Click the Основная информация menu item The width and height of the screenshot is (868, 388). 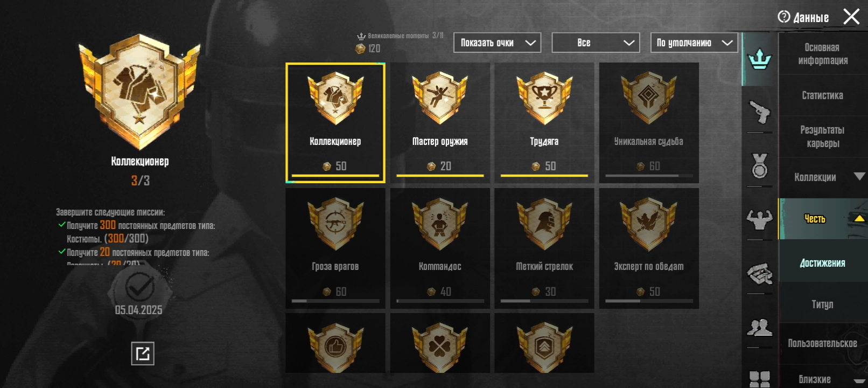coord(823,54)
